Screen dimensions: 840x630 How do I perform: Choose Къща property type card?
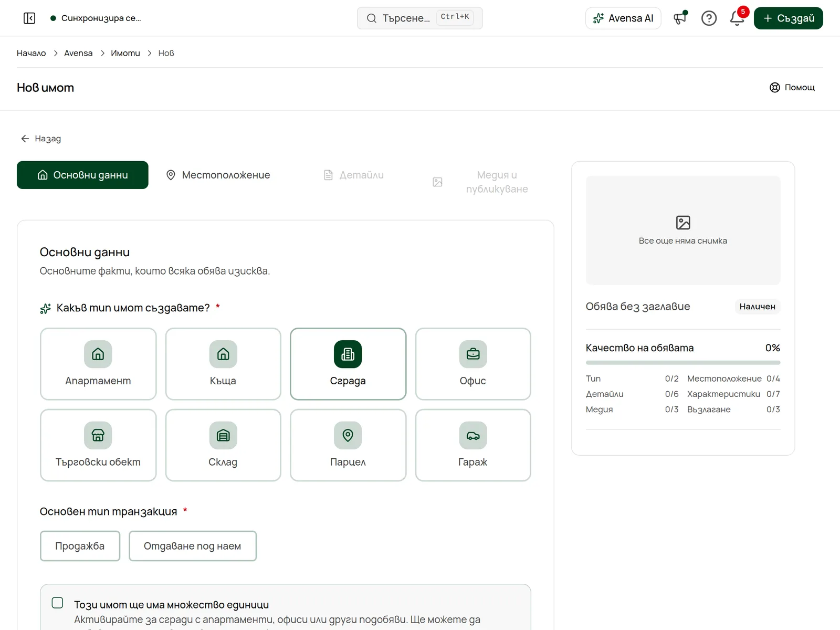pyautogui.click(x=223, y=364)
